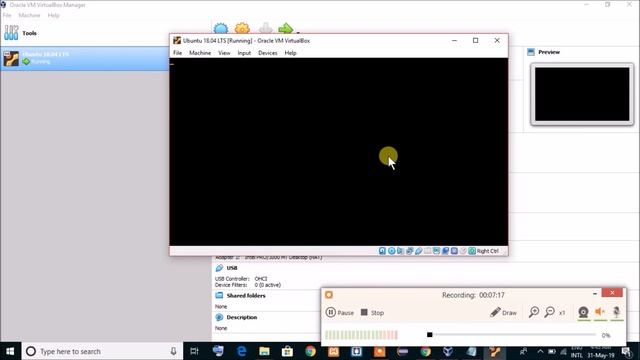
Task: Click the search microphone icon on taskbar
Action: point(173,351)
